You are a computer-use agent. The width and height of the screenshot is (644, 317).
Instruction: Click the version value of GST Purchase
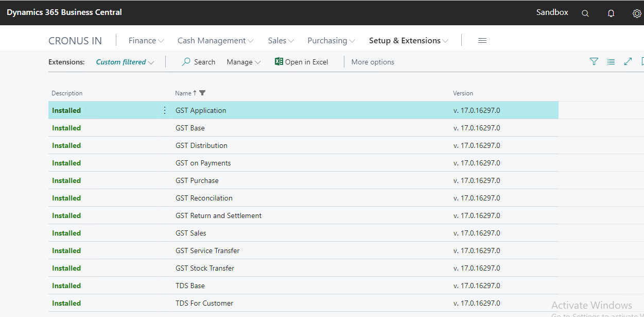tap(477, 180)
